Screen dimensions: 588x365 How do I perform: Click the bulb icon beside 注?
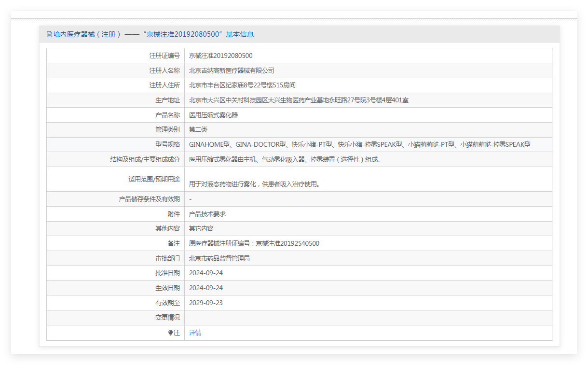click(171, 333)
